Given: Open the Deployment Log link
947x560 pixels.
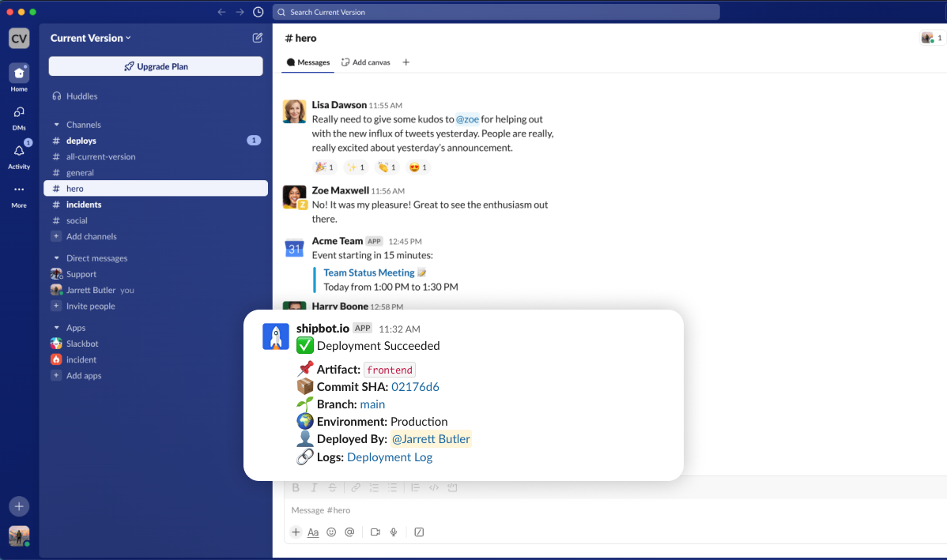Looking at the screenshot, I should coord(389,457).
